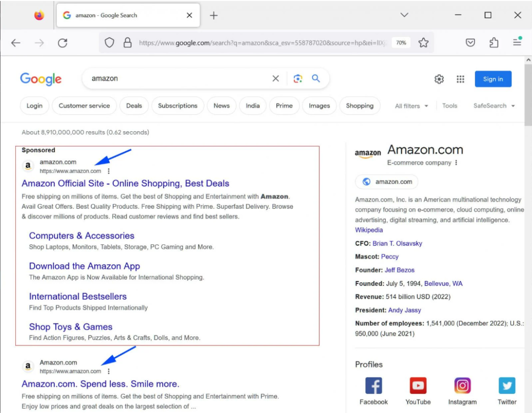This screenshot has height=413, width=532.
Task: Open three-dot menu beside sponsored amazon.com URL
Action: click(x=108, y=171)
